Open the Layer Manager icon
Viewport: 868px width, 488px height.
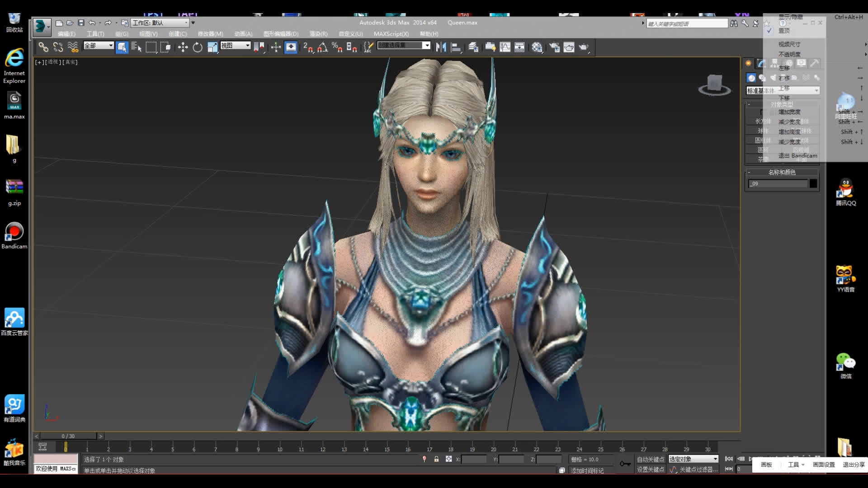473,47
